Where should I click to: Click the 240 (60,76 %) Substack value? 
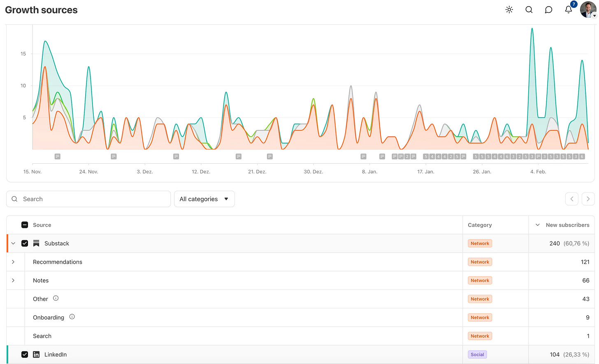pos(569,243)
